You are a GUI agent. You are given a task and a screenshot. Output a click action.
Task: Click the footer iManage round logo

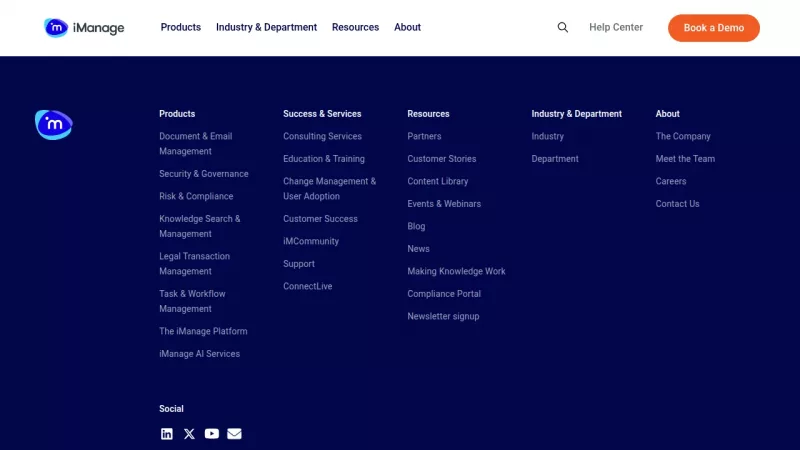click(54, 124)
